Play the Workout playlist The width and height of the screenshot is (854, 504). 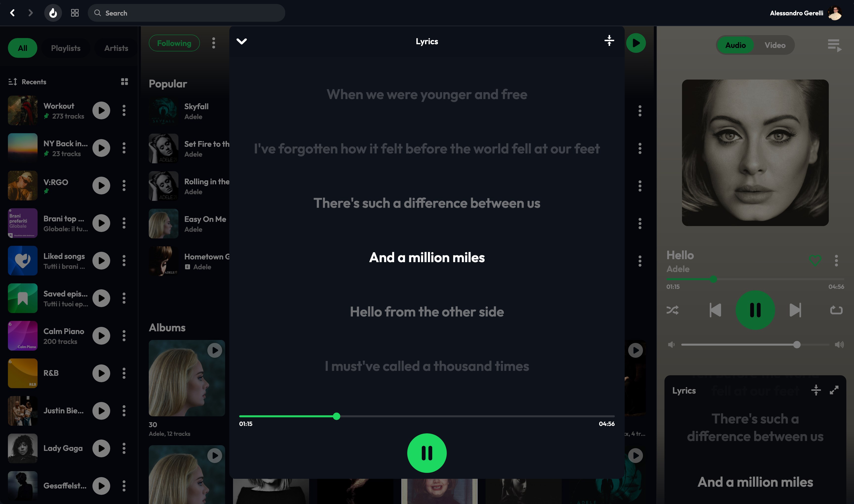click(101, 110)
